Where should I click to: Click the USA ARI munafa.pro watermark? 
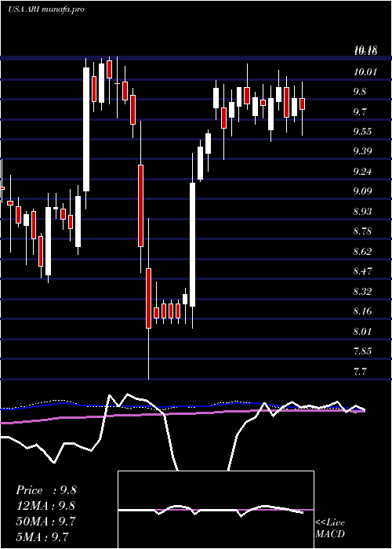(45, 9)
